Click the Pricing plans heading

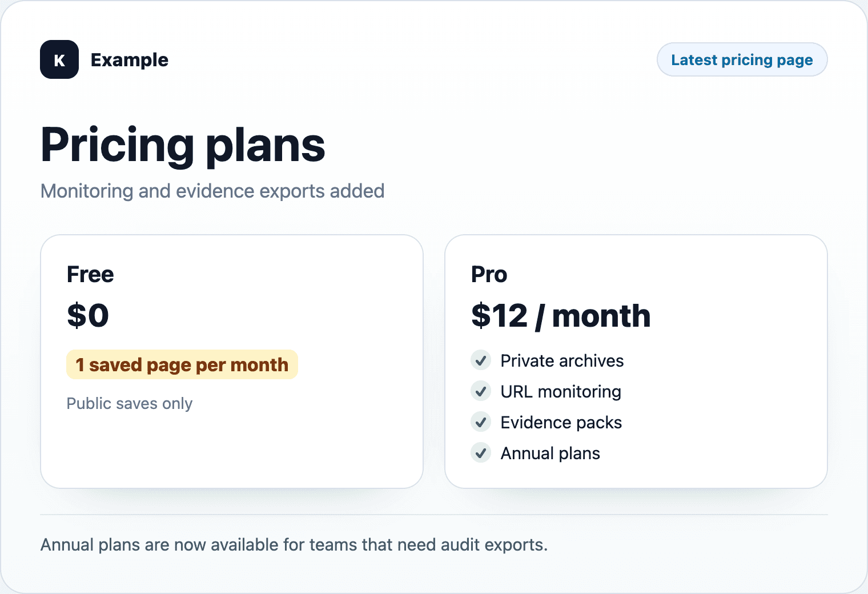pos(183,145)
